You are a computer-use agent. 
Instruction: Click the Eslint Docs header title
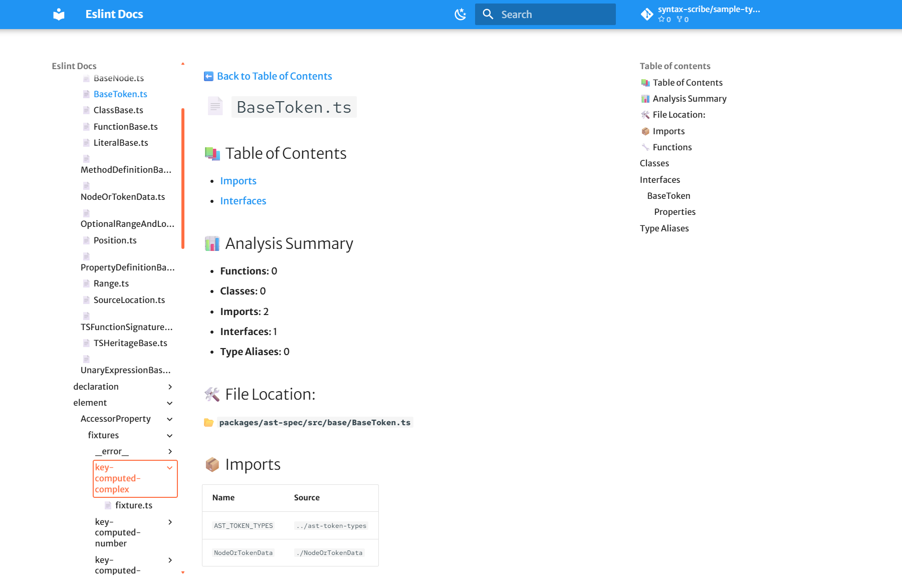pos(114,14)
